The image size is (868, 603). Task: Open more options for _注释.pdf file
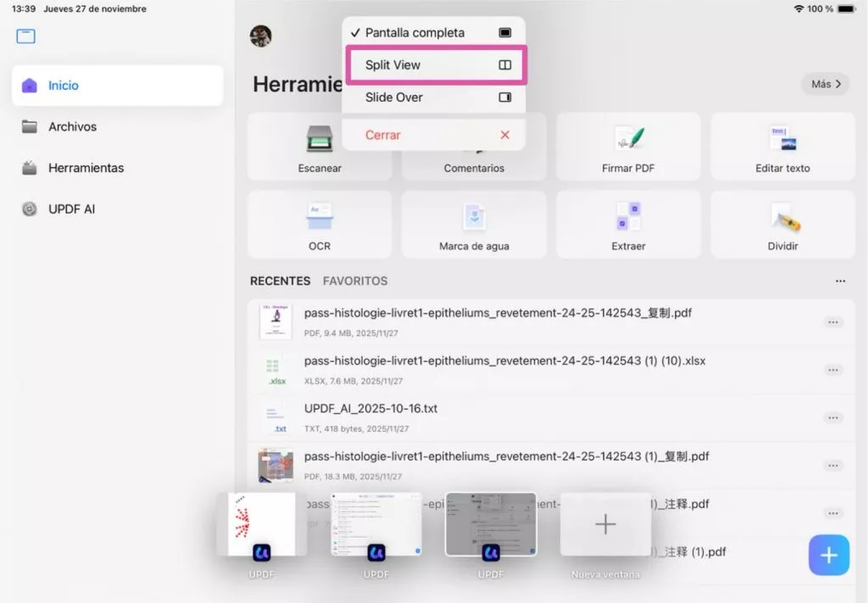tap(832, 513)
